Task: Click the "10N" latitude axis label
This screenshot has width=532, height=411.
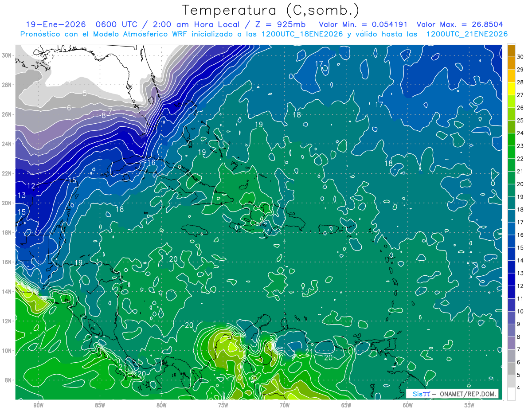Action: pos(7,351)
